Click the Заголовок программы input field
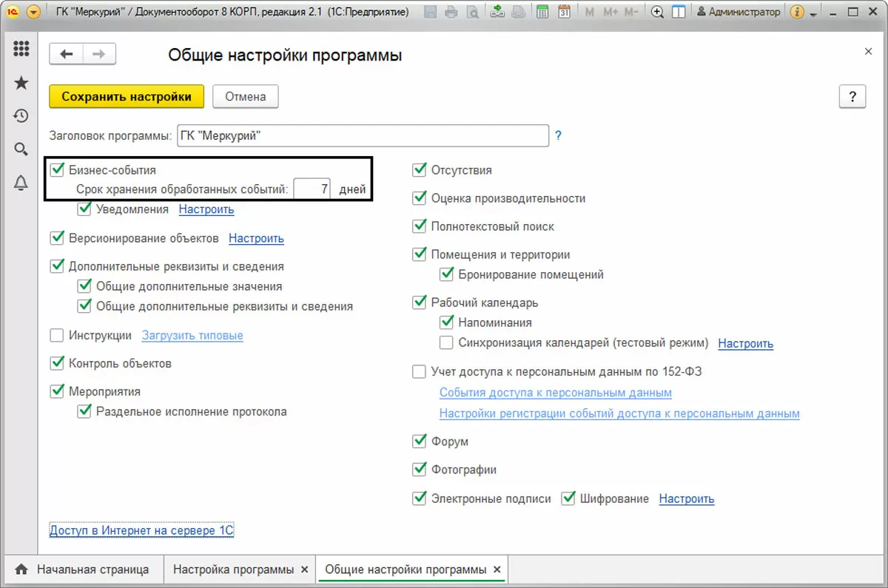Image resolution: width=888 pixels, height=588 pixels. [x=363, y=136]
